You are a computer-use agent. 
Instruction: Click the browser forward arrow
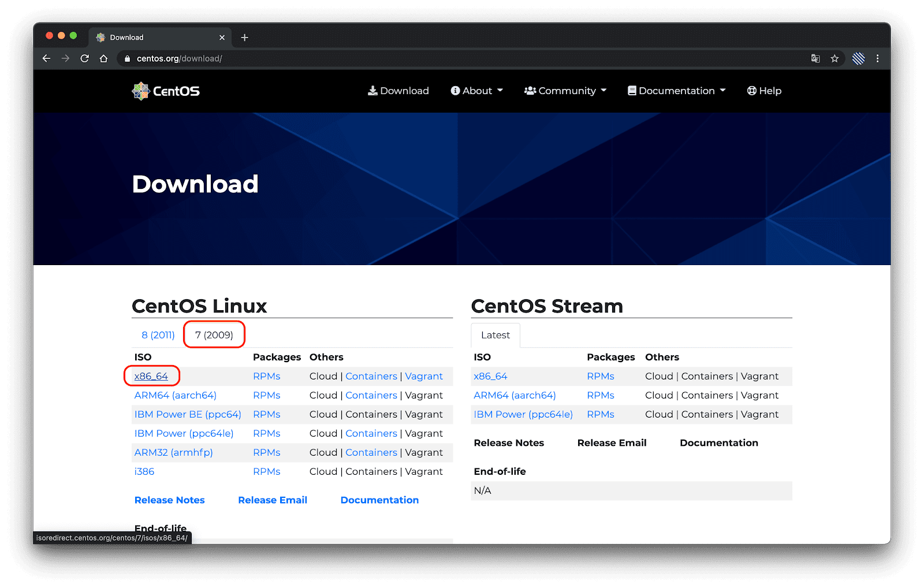click(x=65, y=58)
